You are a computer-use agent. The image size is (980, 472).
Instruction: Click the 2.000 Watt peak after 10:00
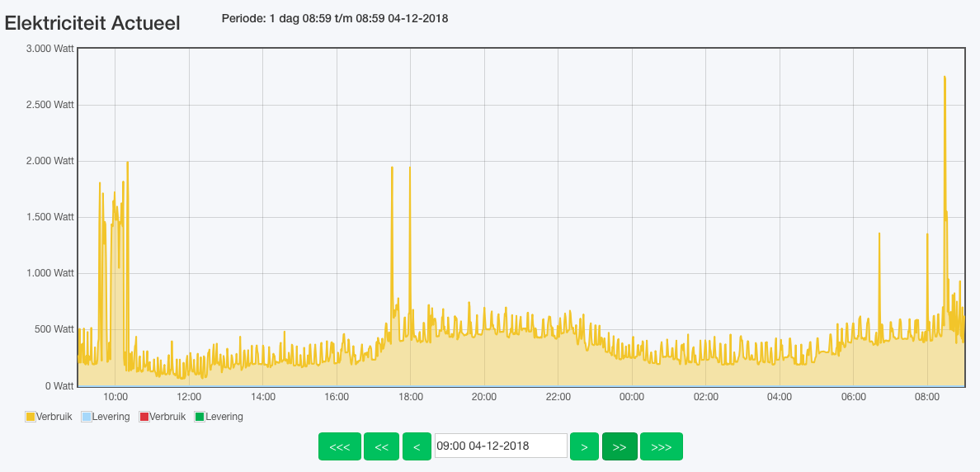click(128, 163)
